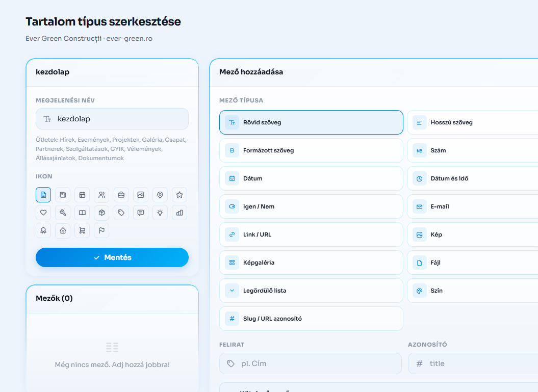Select the 'Formázott szöveg' field type
538x392 pixels.
pyautogui.click(x=311, y=150)
